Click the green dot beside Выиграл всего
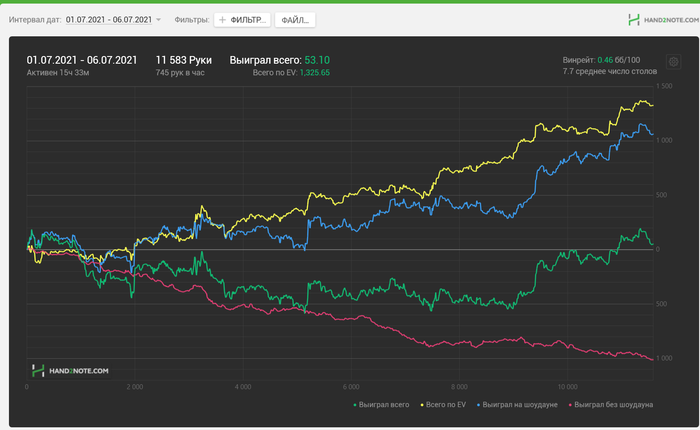The width and height of the screenshot is (700, 430). pyautogui.click(x=355, y=405)
